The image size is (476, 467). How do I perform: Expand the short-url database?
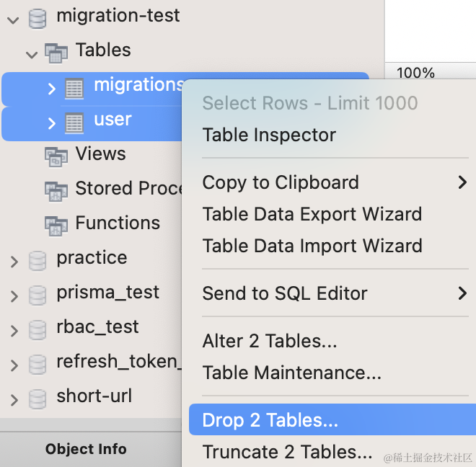tap(14, 399)
